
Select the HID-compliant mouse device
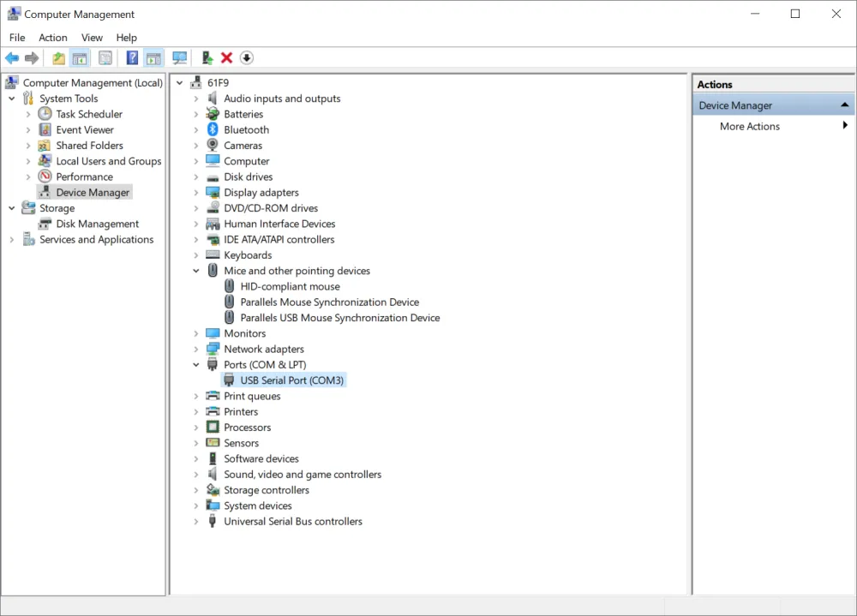pos(290,286)
